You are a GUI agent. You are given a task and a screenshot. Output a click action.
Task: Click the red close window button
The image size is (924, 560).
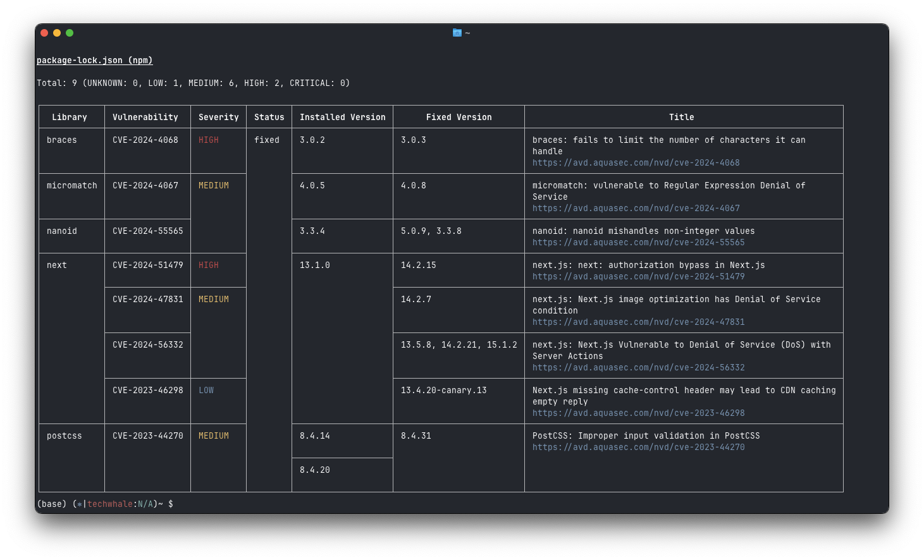point(44,33)
